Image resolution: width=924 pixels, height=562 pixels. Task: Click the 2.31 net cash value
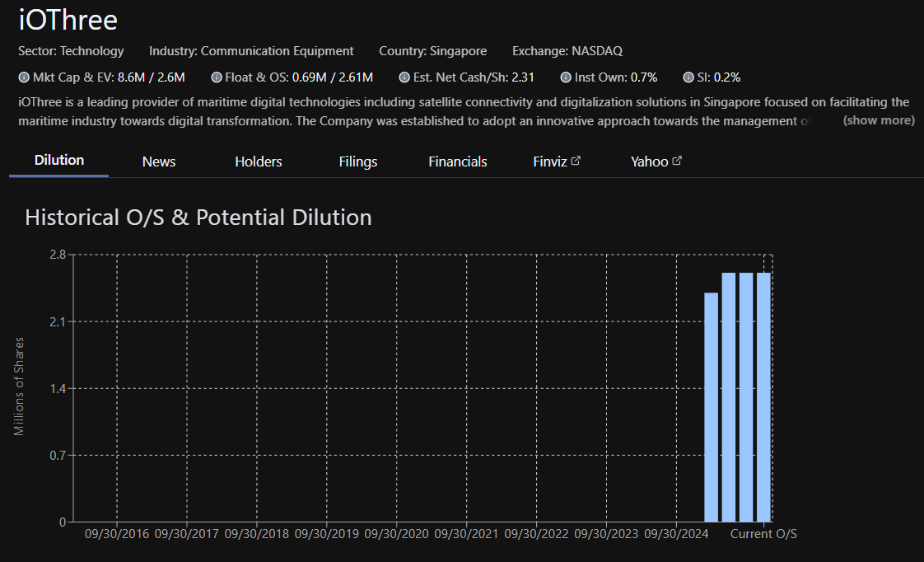523,77
